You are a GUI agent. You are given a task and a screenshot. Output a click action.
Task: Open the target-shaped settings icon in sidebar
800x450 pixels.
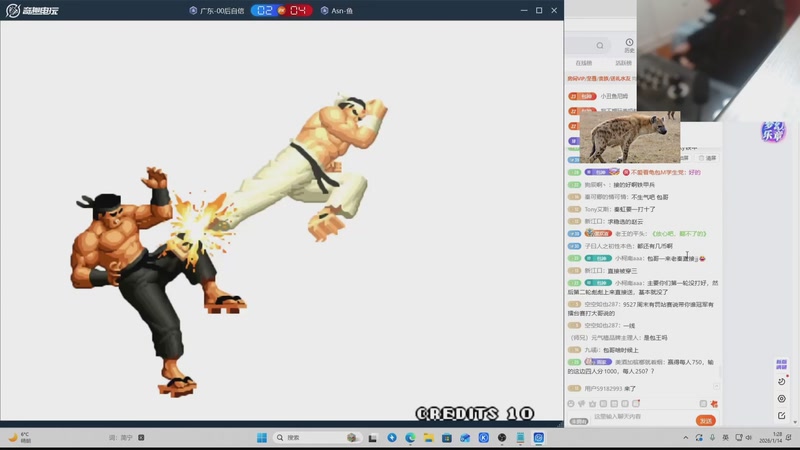point(782,398)
